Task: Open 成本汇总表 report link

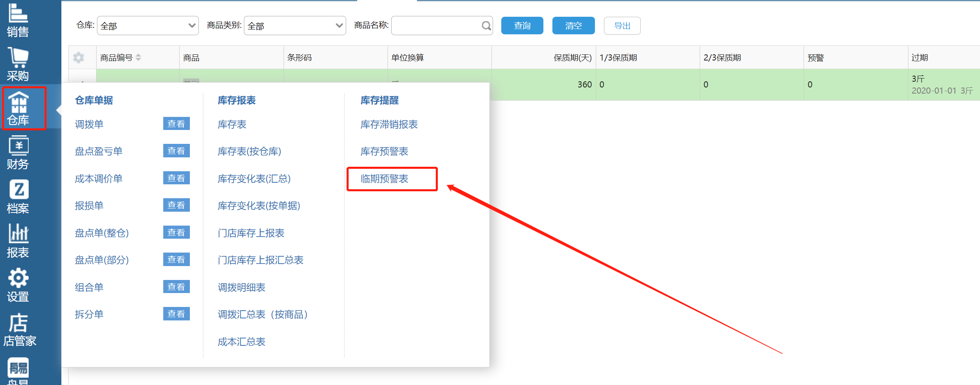Action: tap(241, 342)
